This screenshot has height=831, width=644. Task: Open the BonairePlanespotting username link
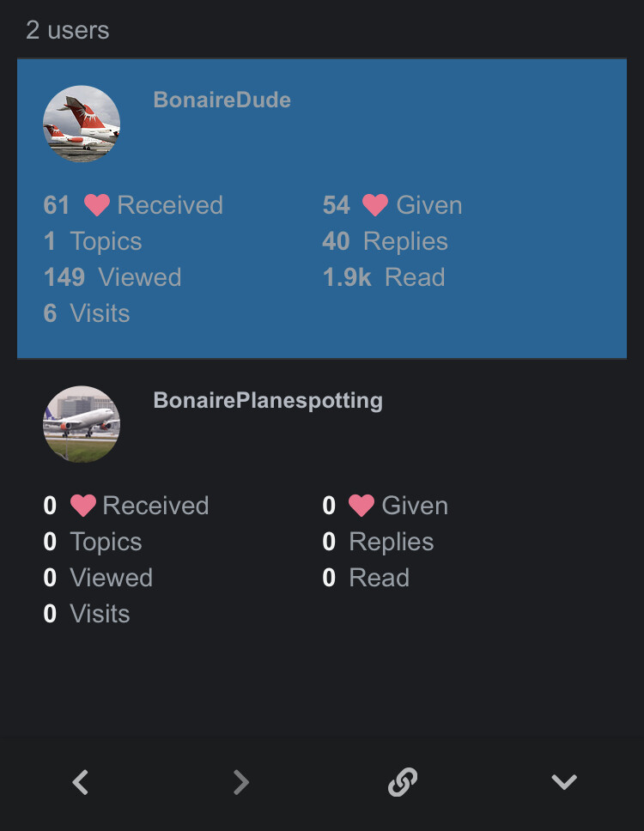point(268,400)
